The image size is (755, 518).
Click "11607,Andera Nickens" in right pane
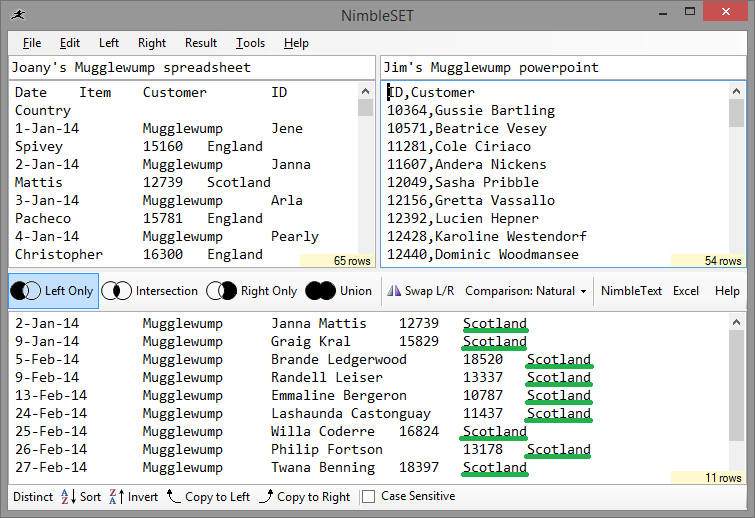coord(467,164)
